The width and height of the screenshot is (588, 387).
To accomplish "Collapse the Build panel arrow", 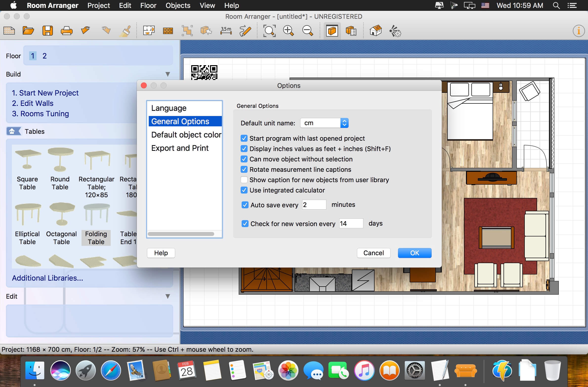I will click(168, 74).
